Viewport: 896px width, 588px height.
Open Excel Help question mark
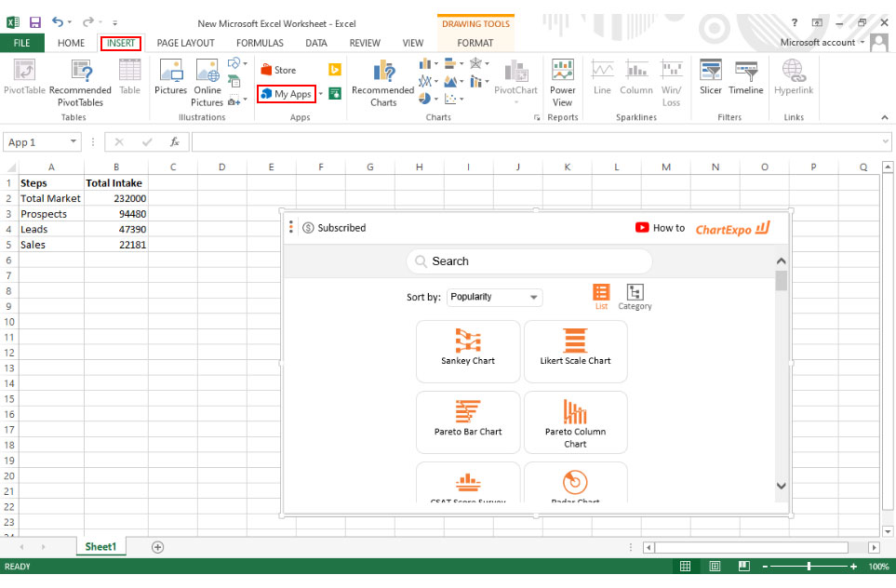[795, 22]
